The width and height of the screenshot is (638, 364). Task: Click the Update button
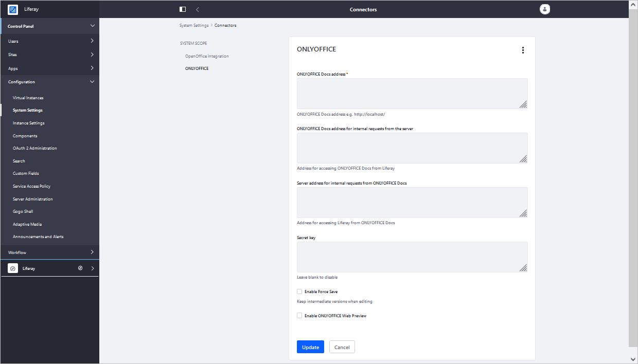[310, 347]
